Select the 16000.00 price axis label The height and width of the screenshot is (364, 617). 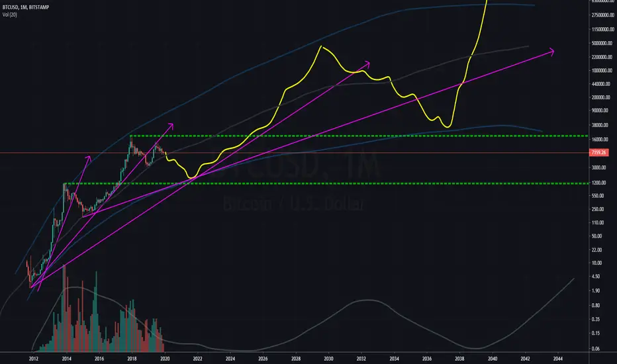(600, 139)
